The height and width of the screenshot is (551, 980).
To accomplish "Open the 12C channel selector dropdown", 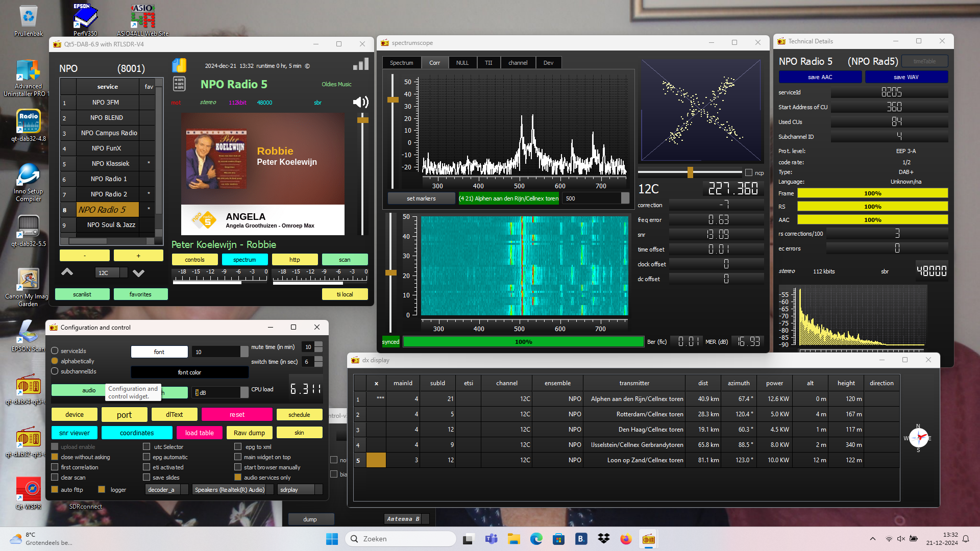I will (111, 273).
